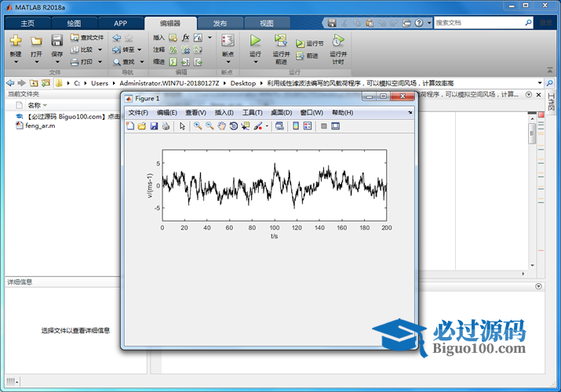Expand the New (新建) dropdown arrow
The image size is (561, 392).
(16, 62)
